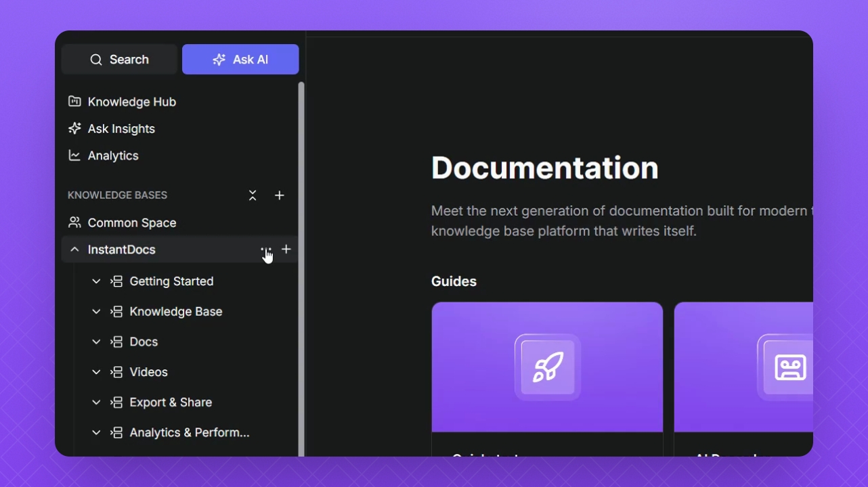Click the Videos section icon
Viewport: 868px width, 487px height.
tap(116, 372)
